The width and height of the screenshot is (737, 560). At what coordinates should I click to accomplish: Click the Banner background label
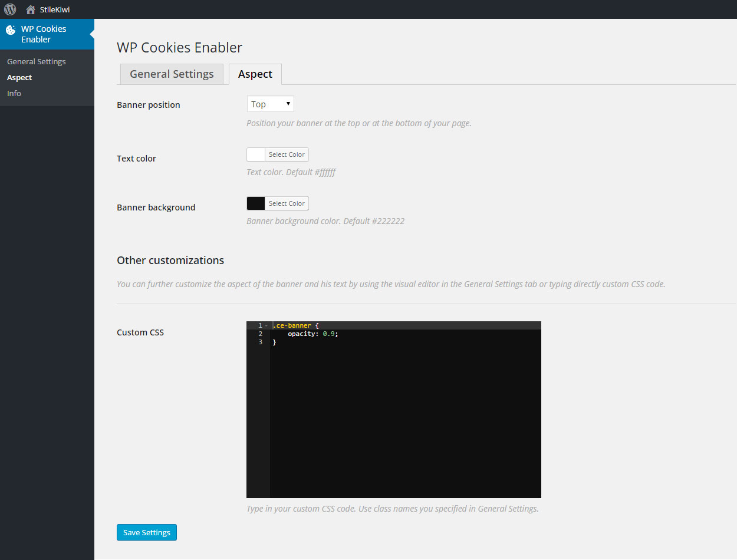click(x=156, y=207)
